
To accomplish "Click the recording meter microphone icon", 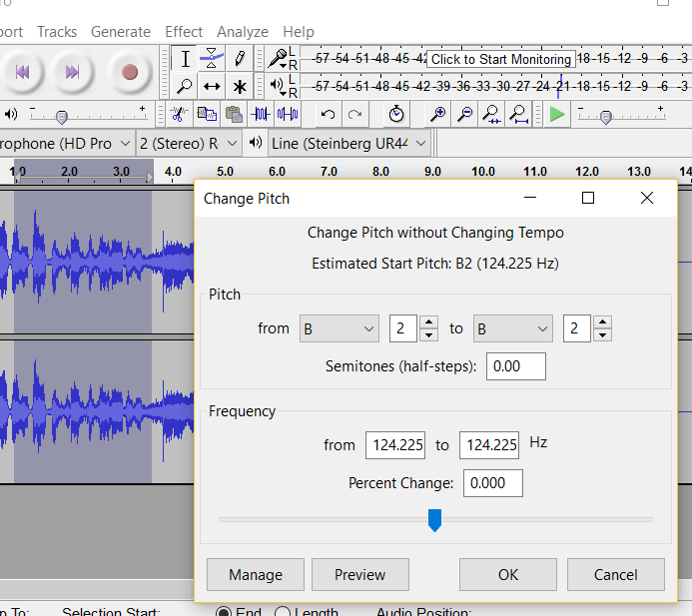I will tap(278, 59).
